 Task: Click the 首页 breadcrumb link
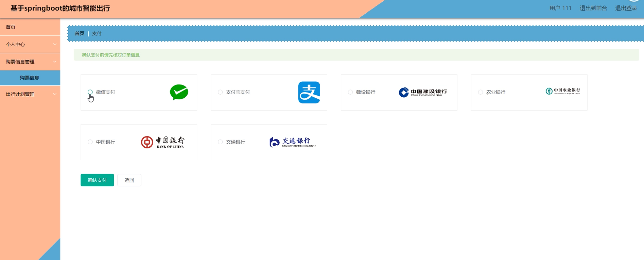point(80,33)
